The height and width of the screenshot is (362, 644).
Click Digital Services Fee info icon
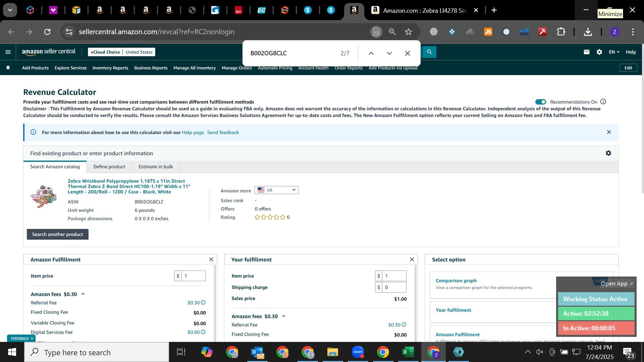pyautogui.click(x=203, y=332)
